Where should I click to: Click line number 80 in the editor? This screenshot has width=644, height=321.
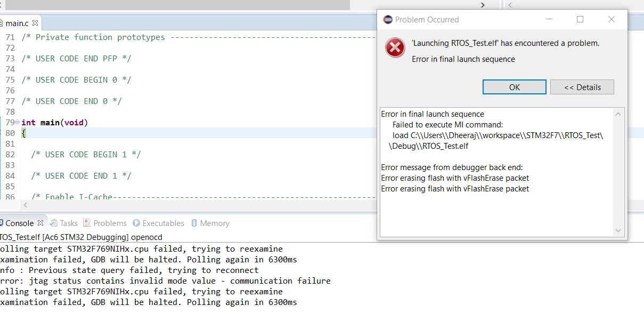(10, 133)
